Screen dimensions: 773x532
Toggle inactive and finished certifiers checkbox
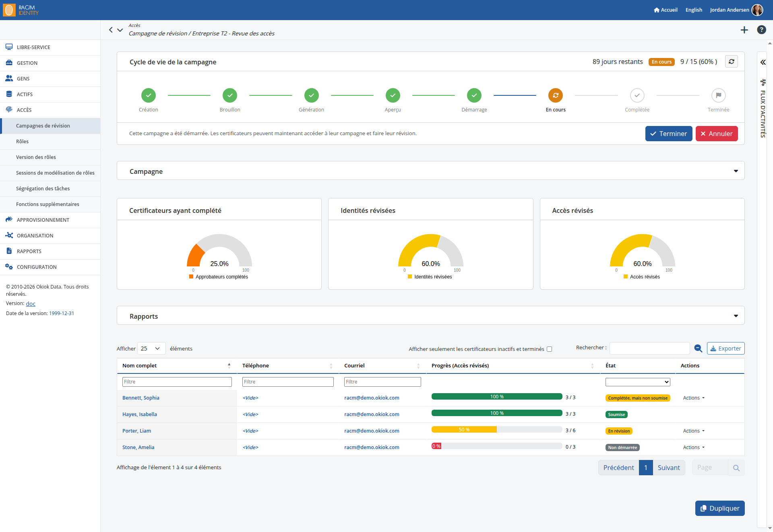pyautogui.click(x=549, y=349)
